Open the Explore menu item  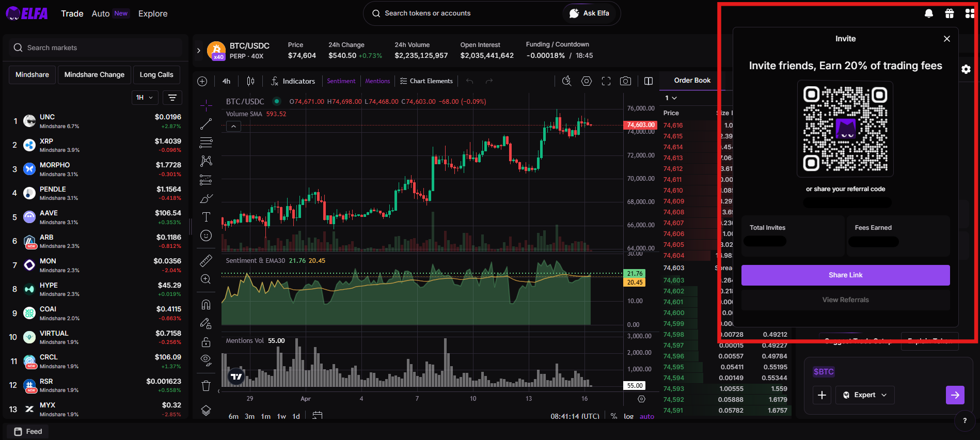153,13
